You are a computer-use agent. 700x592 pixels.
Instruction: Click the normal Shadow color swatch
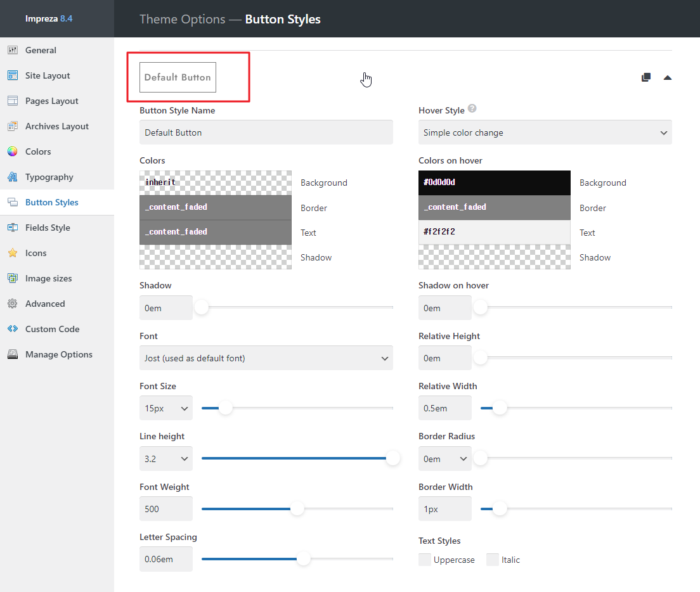coord(216,257)
